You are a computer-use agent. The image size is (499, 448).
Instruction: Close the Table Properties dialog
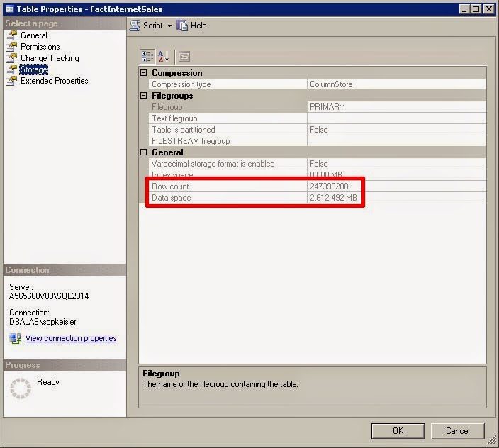click(488, 9)
